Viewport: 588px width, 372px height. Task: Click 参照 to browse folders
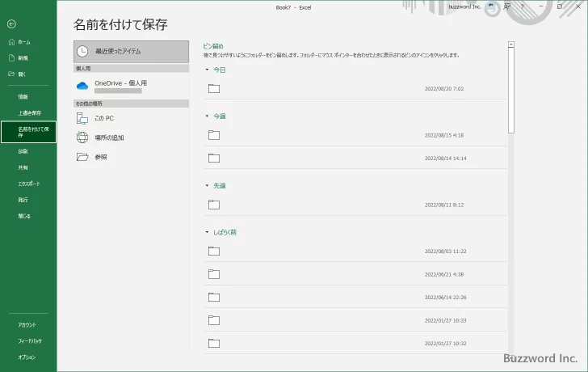[131, 157]
